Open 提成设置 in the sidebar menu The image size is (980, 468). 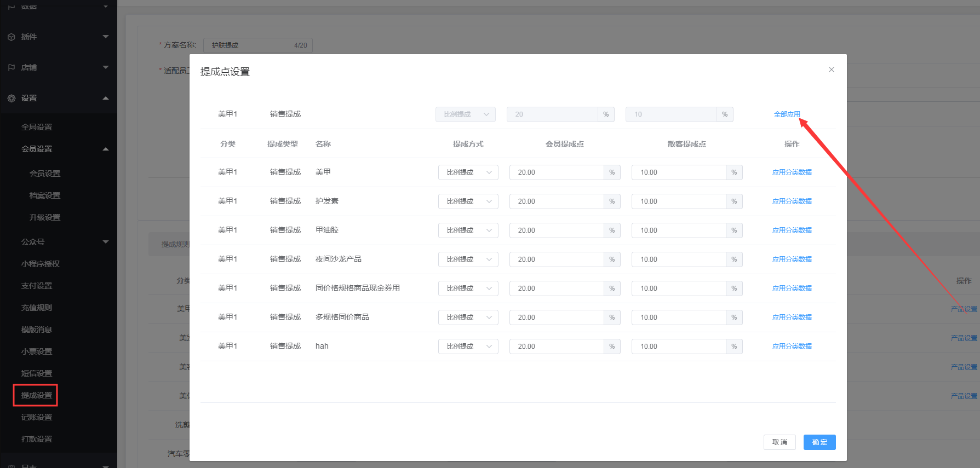click(37, 395)
